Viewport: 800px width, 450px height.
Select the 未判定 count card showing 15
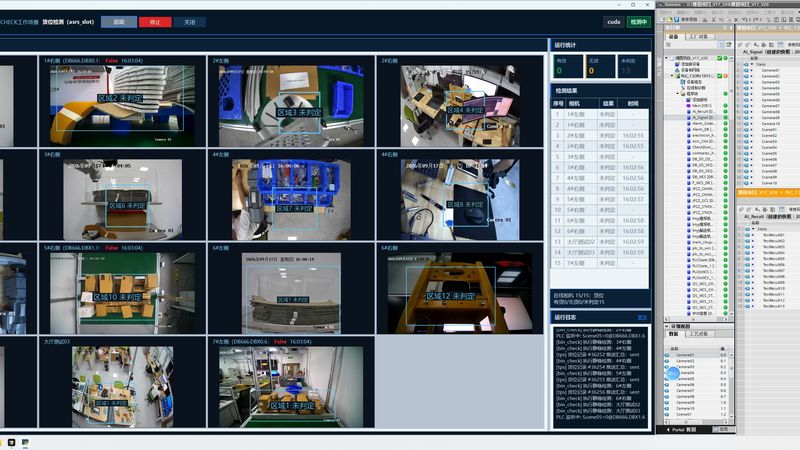coord(633,66)
